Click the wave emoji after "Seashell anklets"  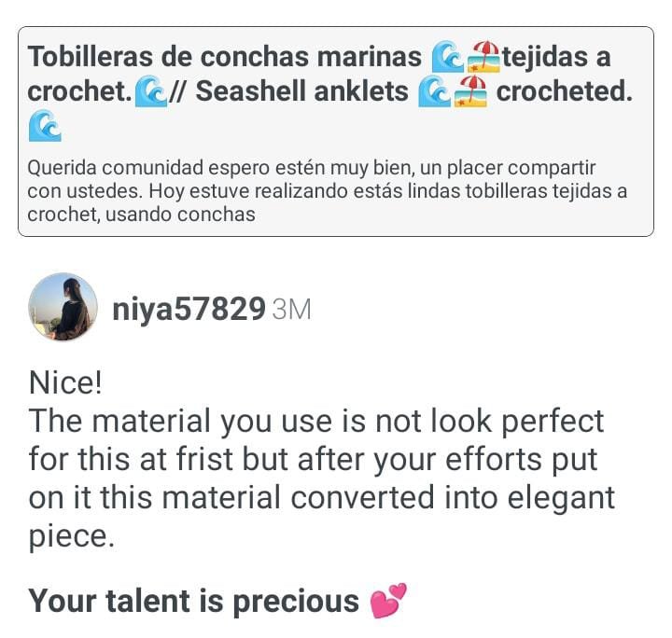[434, 91]
